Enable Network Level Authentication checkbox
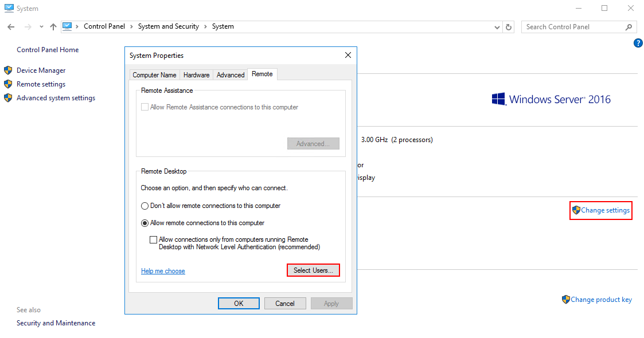The image size is (644, 338). [x=153, y=240]
